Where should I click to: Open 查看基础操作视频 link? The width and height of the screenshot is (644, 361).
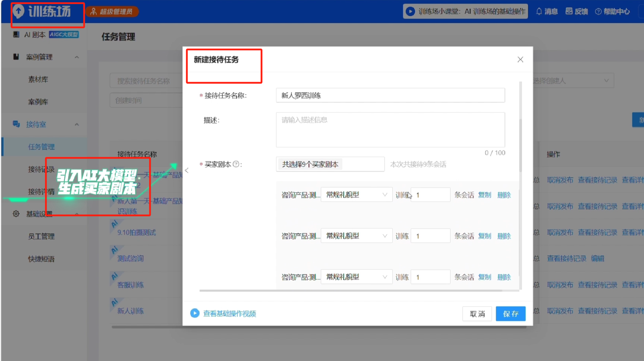230,313
